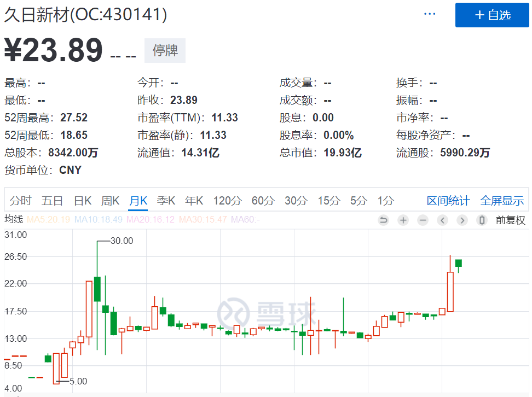
Task: Click the 总股本 value 8342.00万
Action: [x=73, y=153]
